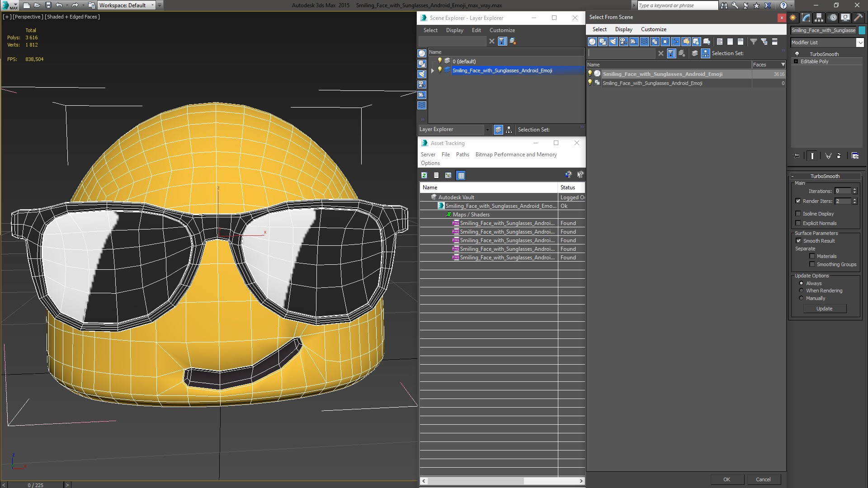The height and width of the screenshot is (488, 868).
Task: Toggle Smooth Result checkbox
Action: point(798,241)
